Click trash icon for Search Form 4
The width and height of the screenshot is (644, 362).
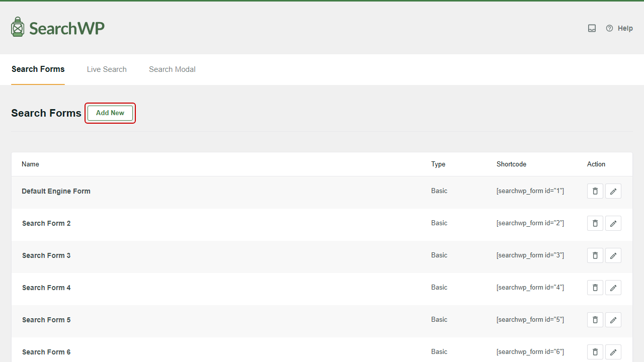coord(595,288)
